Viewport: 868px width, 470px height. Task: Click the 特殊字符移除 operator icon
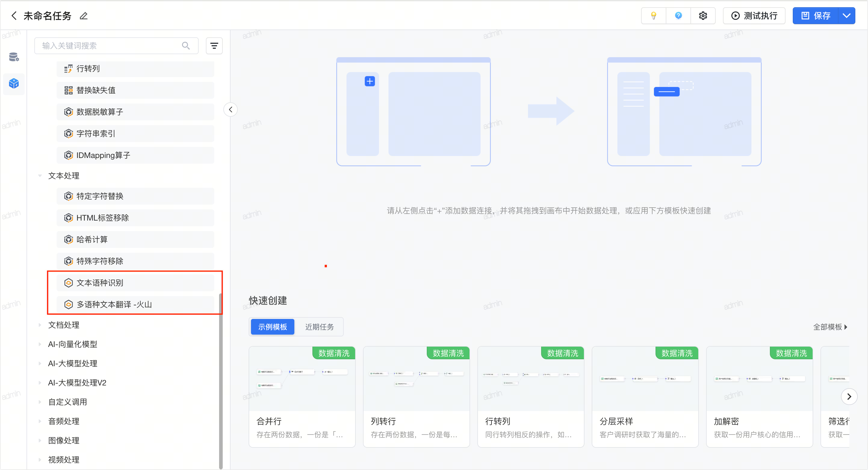coord(68,261)
